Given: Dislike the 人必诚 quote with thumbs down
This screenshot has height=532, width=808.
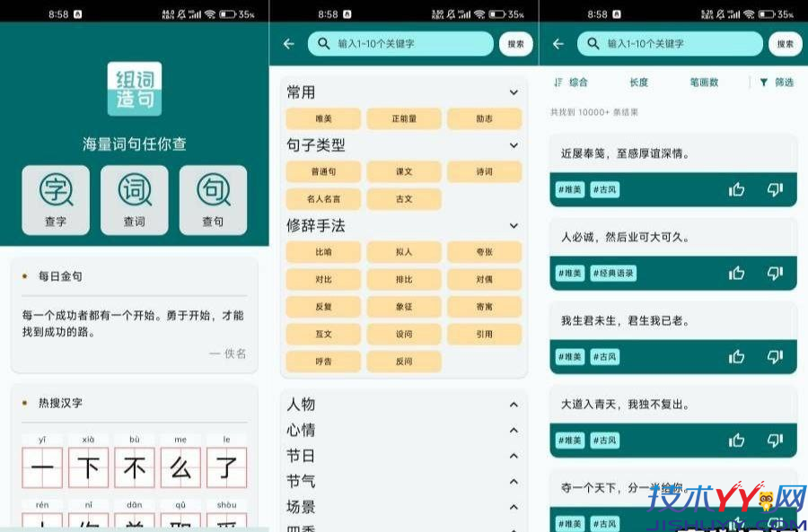Looking at the screenshot, I should (775, 273).
